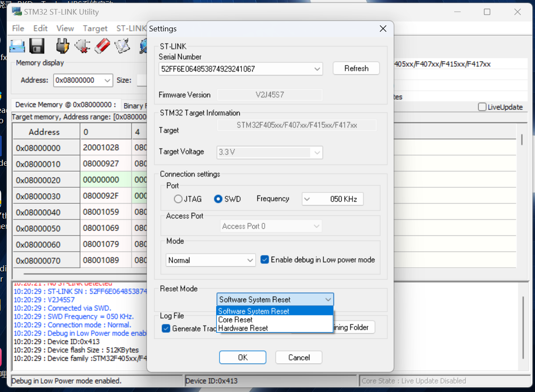
Task: Choose Software System Reset in the list
Action: [x=275, y=311]
